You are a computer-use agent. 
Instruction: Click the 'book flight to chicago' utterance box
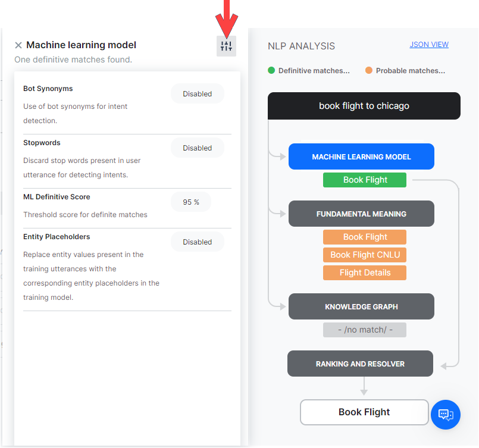(364, 106)
